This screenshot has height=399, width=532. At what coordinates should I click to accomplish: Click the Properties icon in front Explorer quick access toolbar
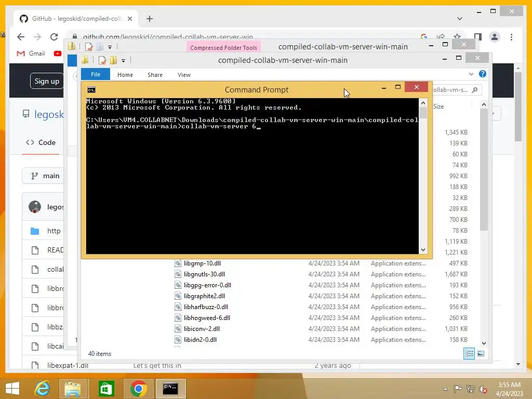coord(102,60)
